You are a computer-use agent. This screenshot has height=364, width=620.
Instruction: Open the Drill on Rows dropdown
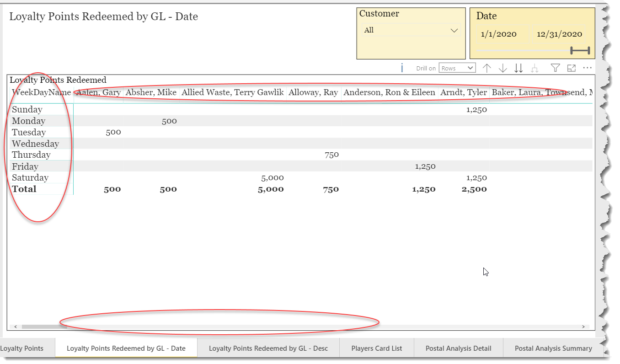tap(457, 68)
